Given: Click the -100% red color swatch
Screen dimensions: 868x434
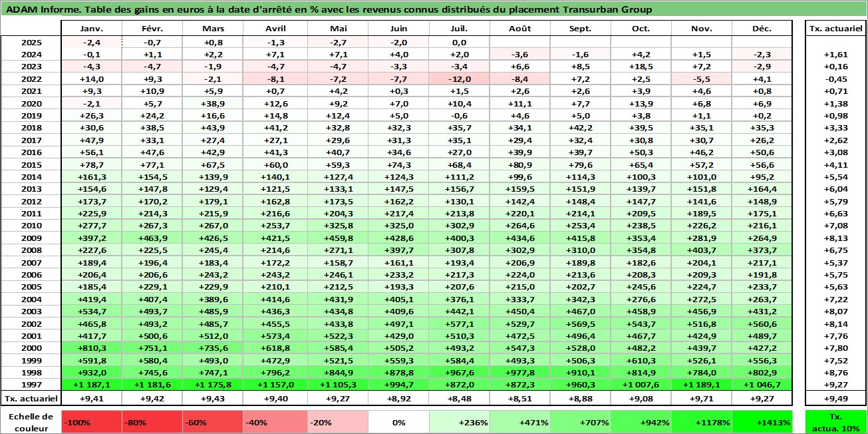Looking at the screenshot, I should pyautogui.click(x=92, y=421).
